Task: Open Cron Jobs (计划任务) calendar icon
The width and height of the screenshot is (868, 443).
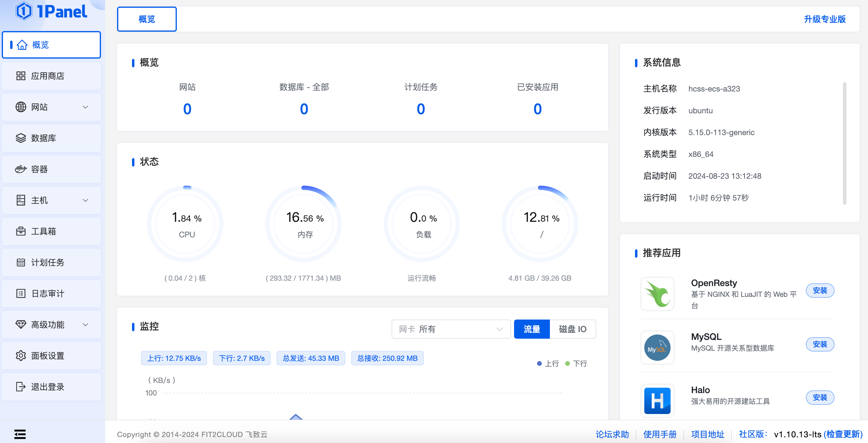Action: click(21, 262)
